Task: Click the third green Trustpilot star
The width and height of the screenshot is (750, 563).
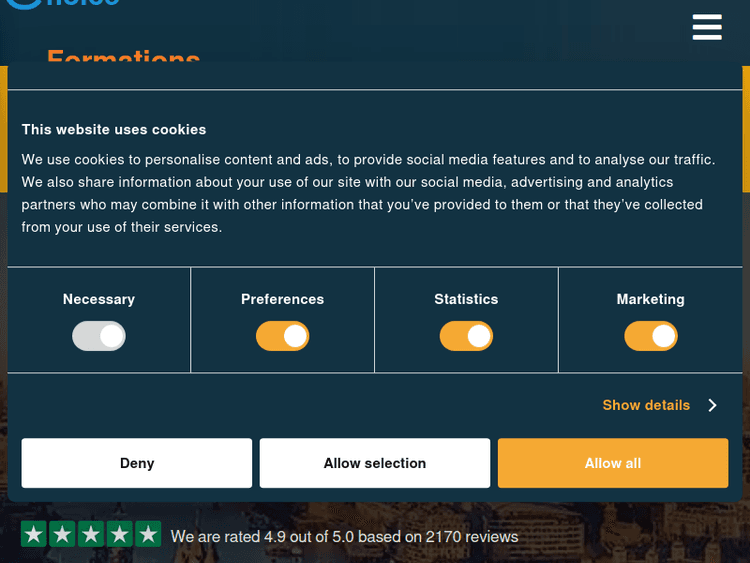Action: pyautogui.click(x=91, y=534)
